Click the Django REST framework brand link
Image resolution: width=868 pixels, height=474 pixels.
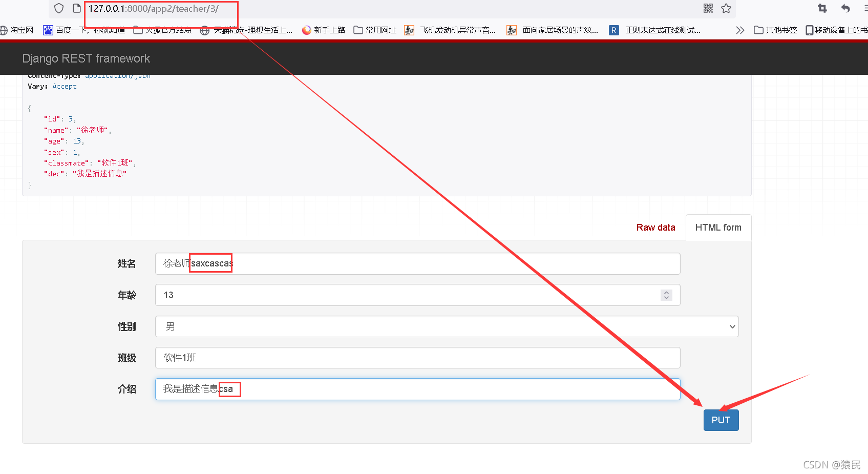pos(86,58)
